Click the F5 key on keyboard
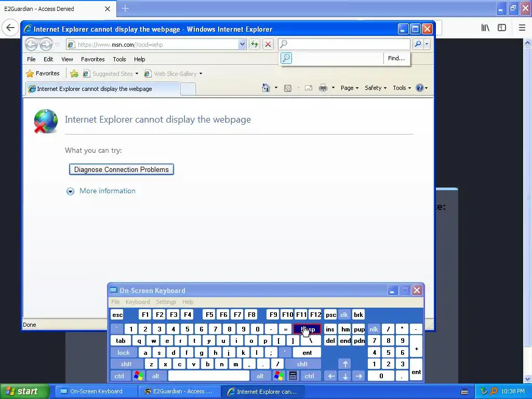This screenshot has height=399, width=532. (x=209, y=314)
